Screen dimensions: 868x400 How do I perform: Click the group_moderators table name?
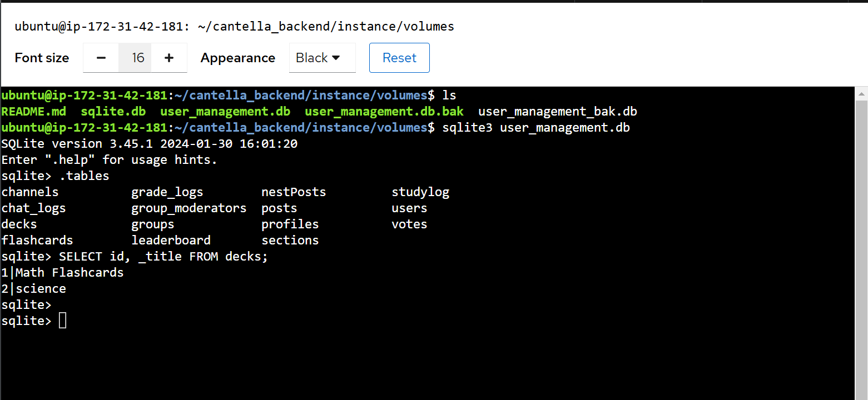click(x=189, y=208)
